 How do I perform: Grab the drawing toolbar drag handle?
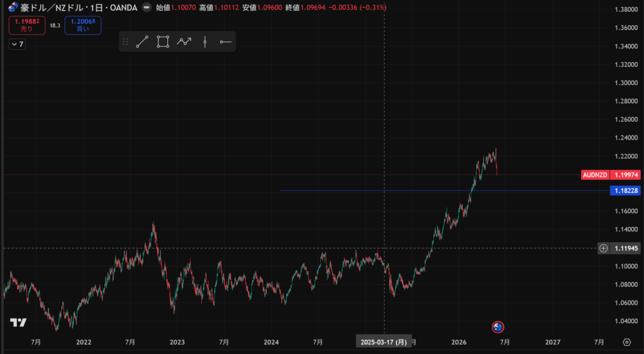click(126, 42)
